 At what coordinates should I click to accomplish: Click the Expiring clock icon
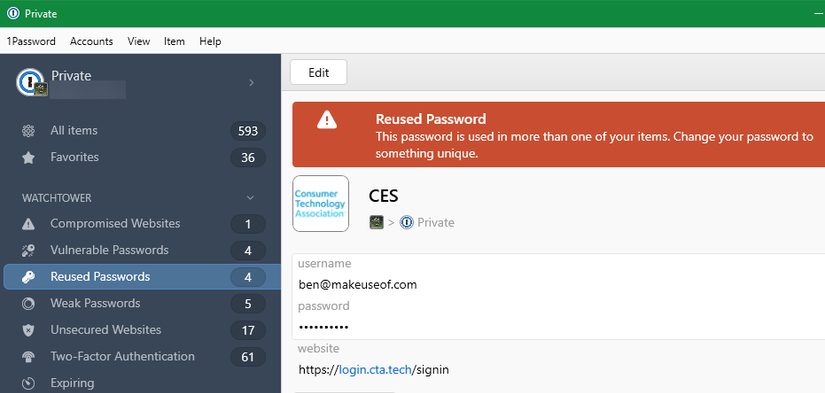point(28,383)
